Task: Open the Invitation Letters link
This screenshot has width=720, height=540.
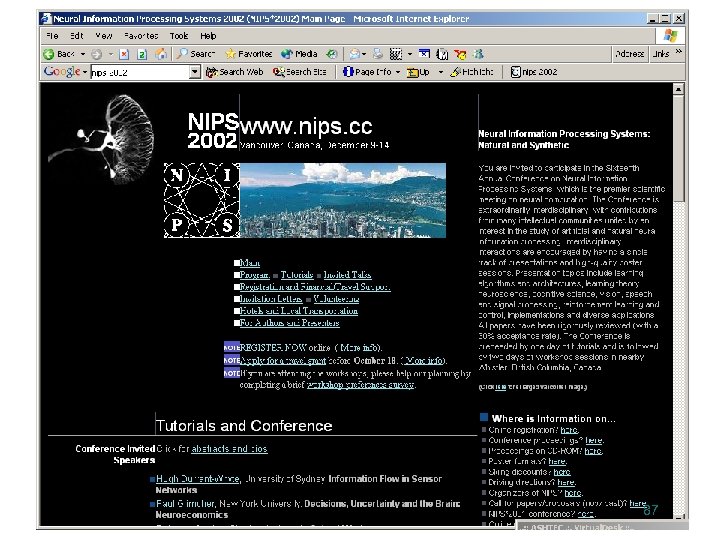Action: pyautogui.click(x=271, y=298)
